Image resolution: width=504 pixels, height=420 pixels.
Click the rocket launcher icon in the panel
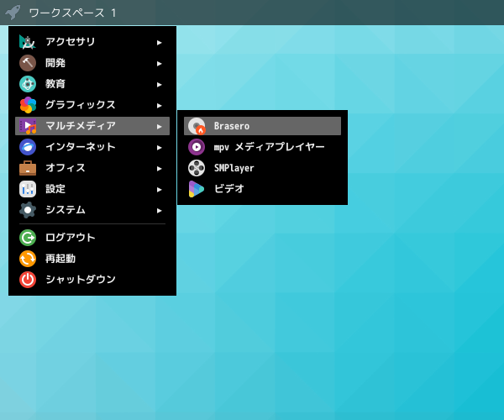13,13
